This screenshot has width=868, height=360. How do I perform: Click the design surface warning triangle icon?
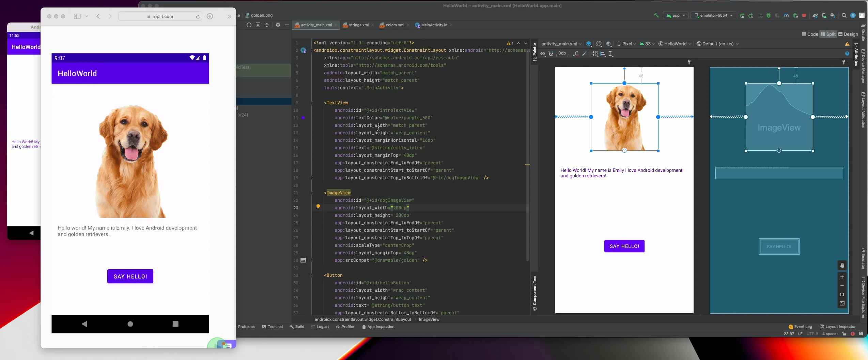coord(847,44)
